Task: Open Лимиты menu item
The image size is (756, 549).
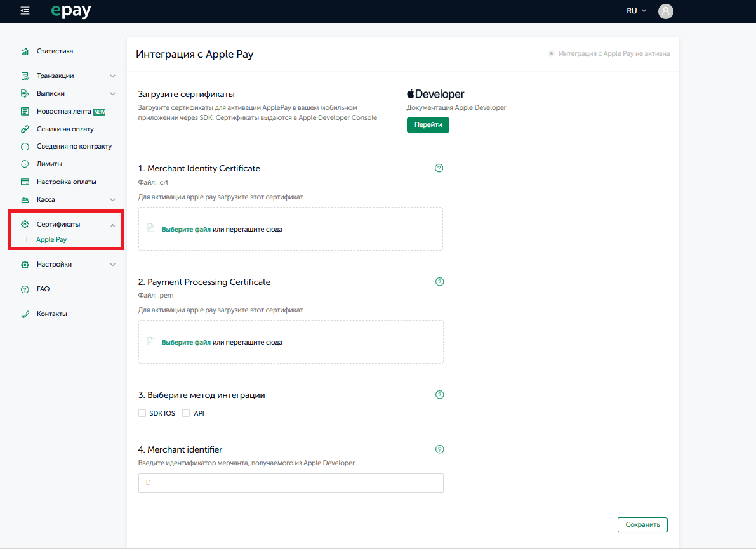Action: (x=49, y=164)
